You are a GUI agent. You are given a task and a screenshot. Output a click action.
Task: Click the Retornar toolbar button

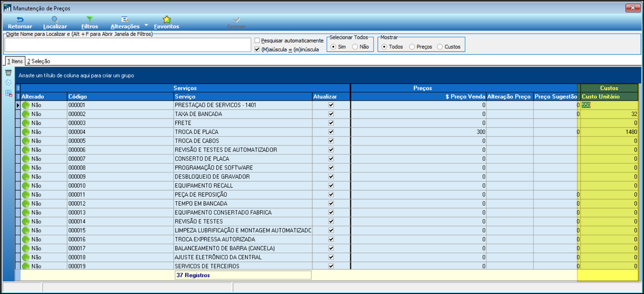pos(20,23)
